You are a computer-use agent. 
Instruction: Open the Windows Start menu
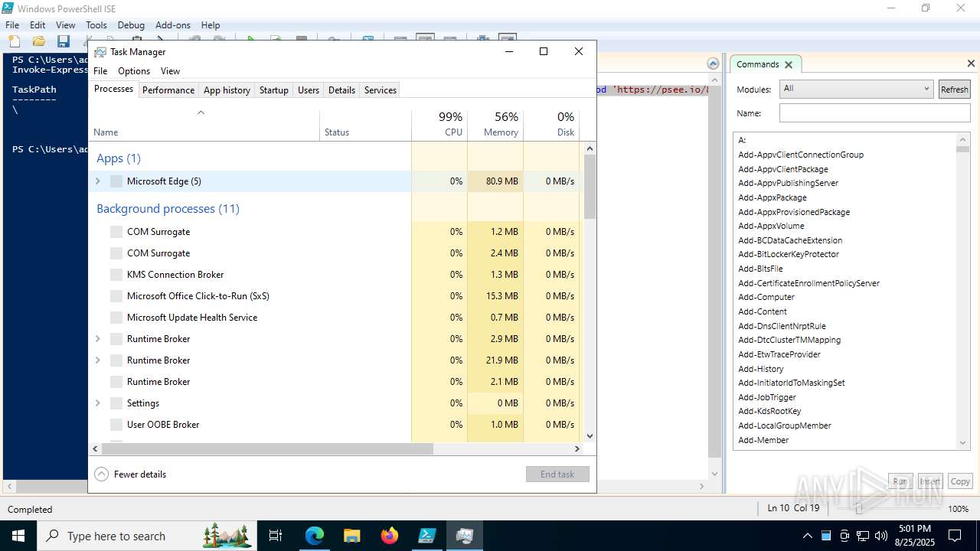point(18,536)
